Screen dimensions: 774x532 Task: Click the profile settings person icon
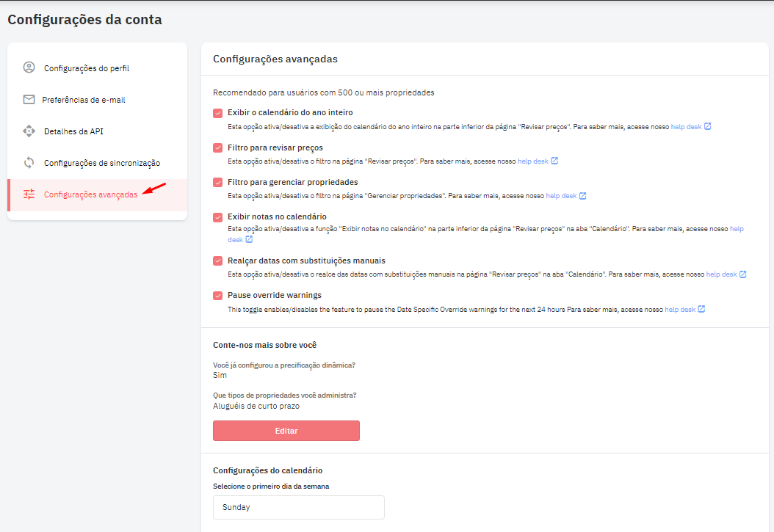[x=29, y=68]
